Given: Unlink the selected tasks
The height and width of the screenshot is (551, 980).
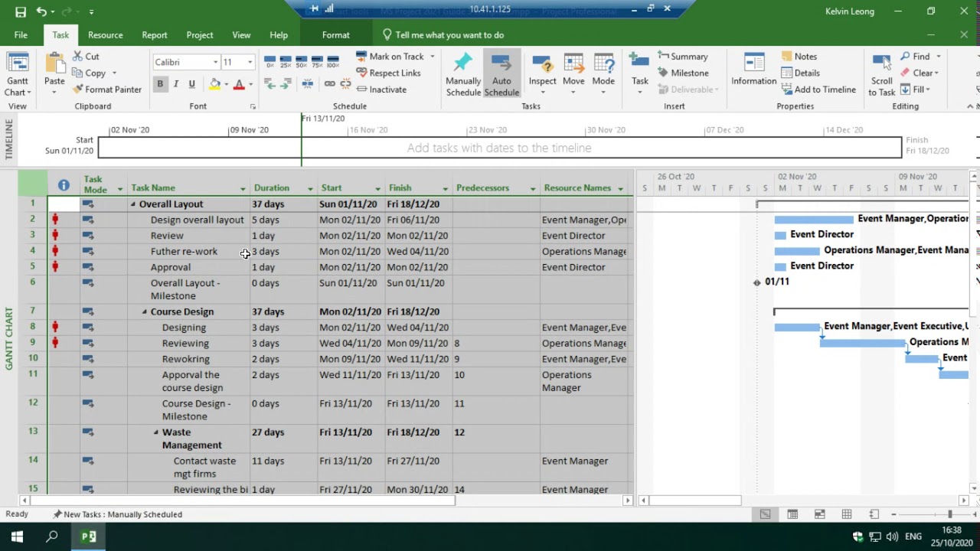Looking at the screenshot, I should tap(345, 83).
